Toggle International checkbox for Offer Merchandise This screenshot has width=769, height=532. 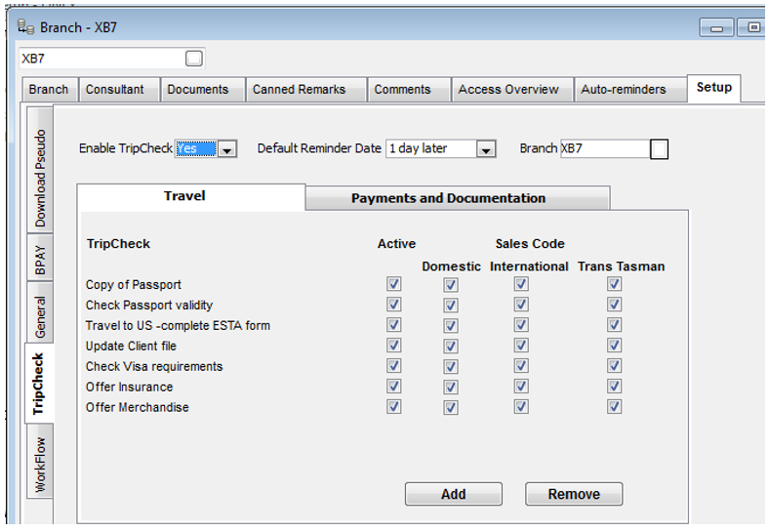tap(521, 407)
